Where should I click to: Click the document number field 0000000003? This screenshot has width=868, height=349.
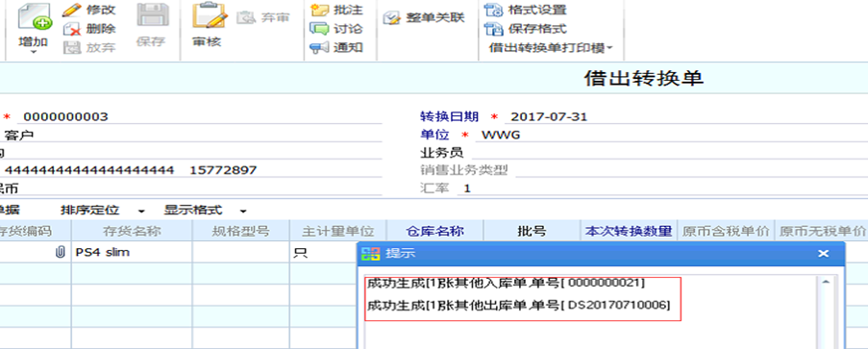point(199,117)
